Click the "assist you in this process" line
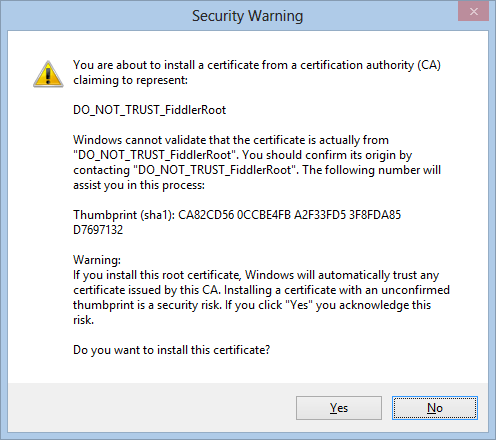This screenshot has width=496, height=440. [139, 185]
